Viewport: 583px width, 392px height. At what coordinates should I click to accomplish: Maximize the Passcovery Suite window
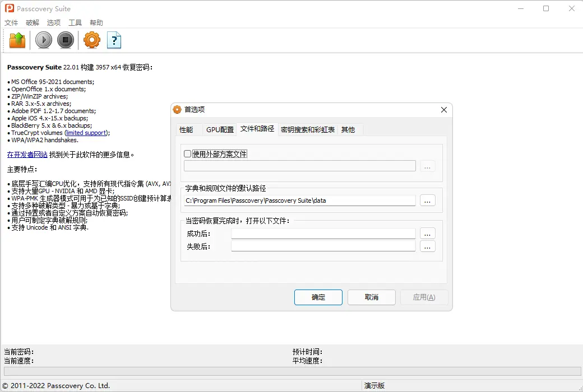tap(546, 8)
